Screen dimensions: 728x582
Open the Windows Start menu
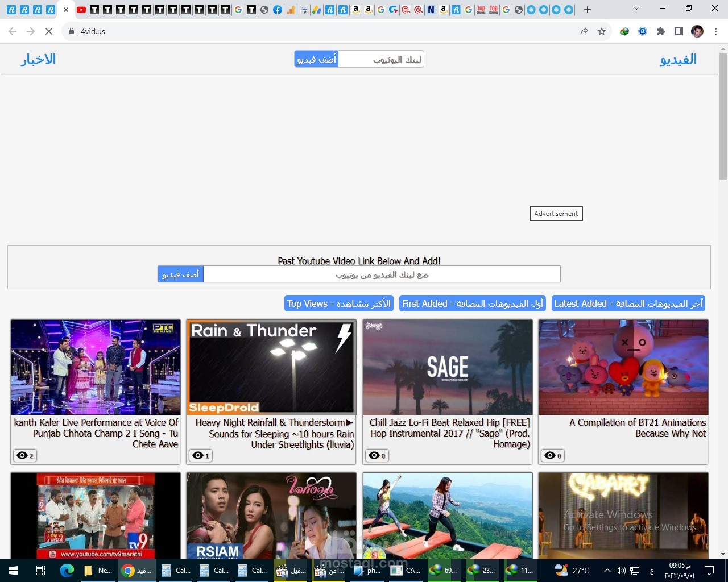(14, 571)
